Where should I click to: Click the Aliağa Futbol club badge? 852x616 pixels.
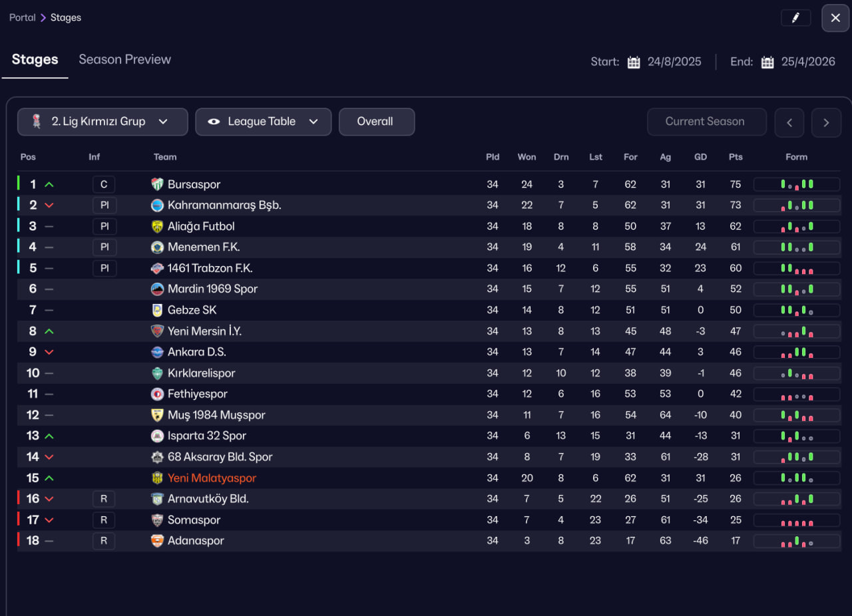pos(157,226)
